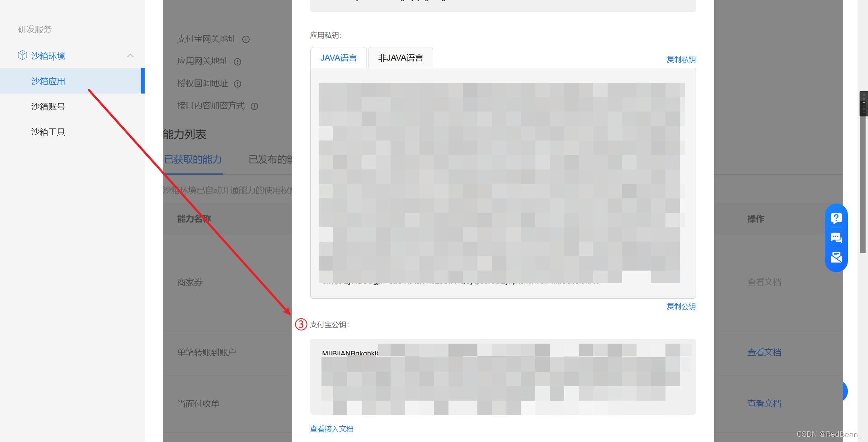Select 沙箱应用 in the sidebar

[48, 81]
